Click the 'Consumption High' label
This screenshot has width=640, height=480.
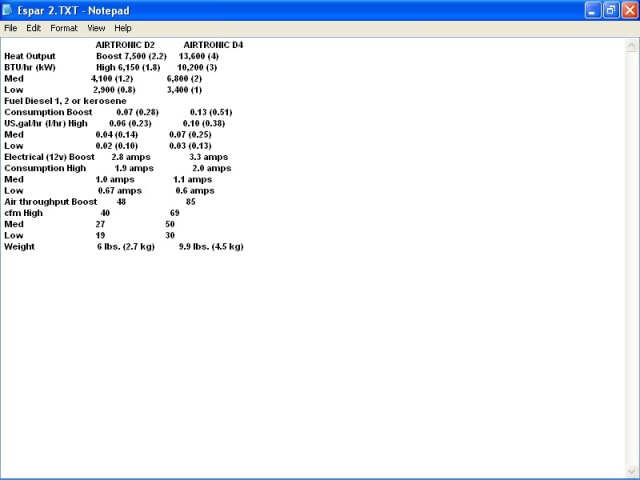[x=45, y=168]
